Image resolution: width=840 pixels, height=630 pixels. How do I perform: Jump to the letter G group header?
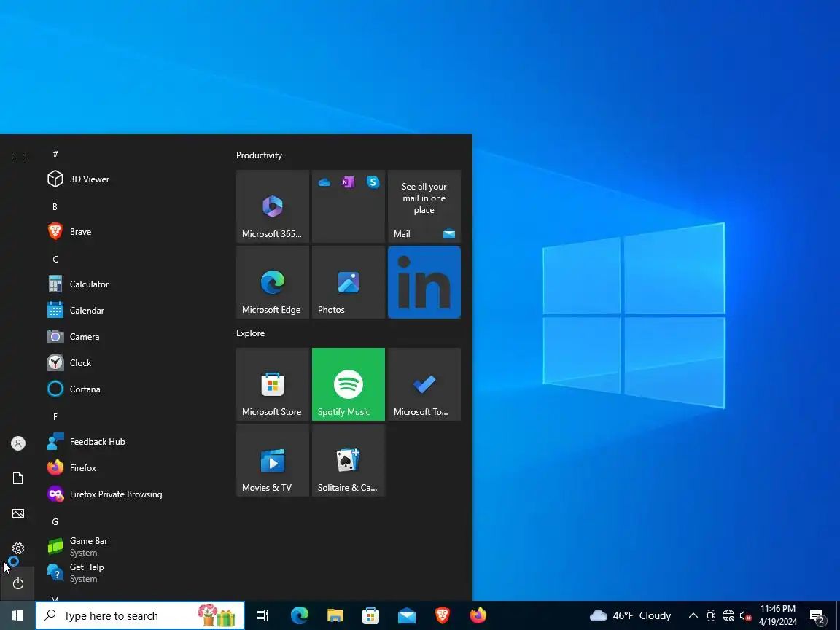point(55,522)
